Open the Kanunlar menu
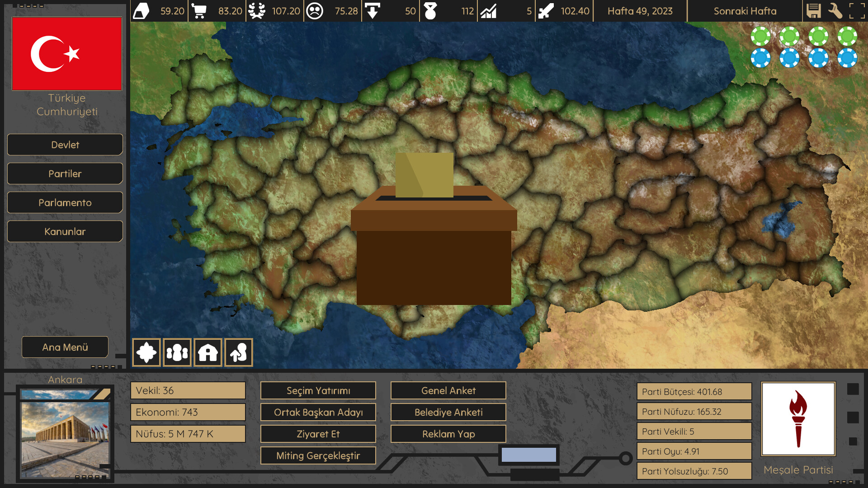This screenshot has height=488, width=868. click(65, 231)
